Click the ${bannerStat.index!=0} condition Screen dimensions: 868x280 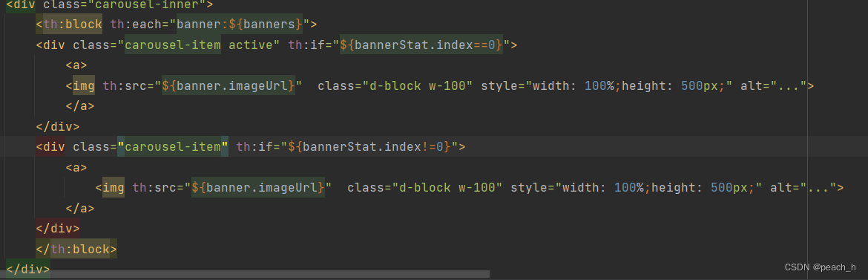tap(369, 147)
